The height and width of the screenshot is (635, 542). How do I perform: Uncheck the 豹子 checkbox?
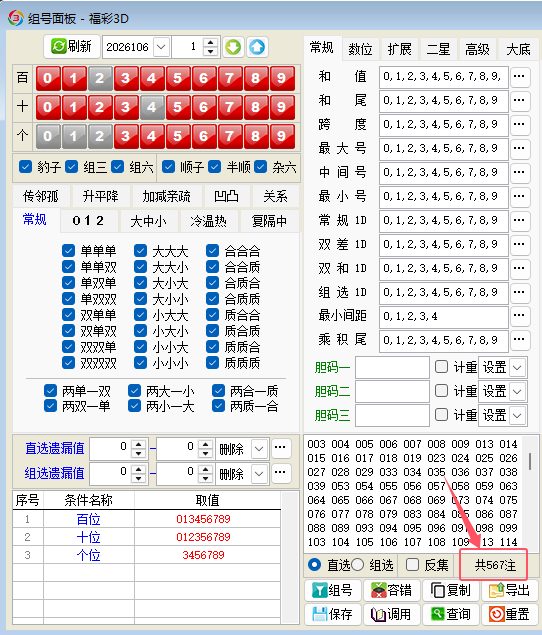(x=26, y=167)
